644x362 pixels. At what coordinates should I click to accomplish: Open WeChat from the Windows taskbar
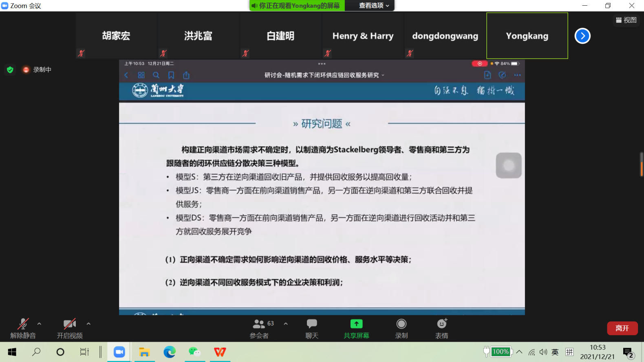pyautogui.click(x=194, y=352)
